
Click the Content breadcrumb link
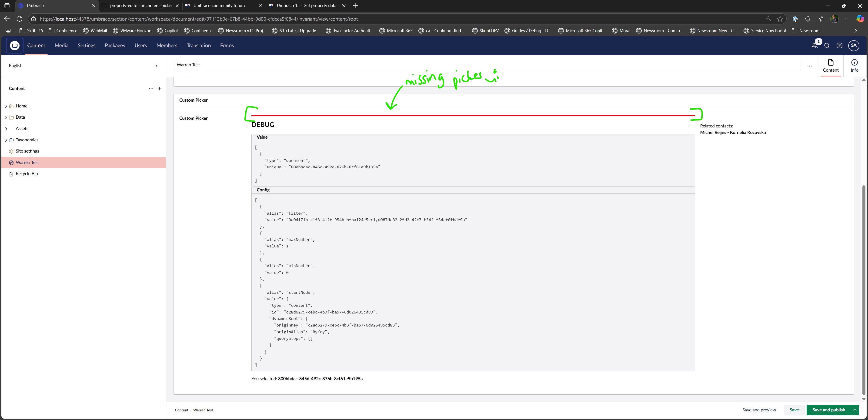point(181,410)
